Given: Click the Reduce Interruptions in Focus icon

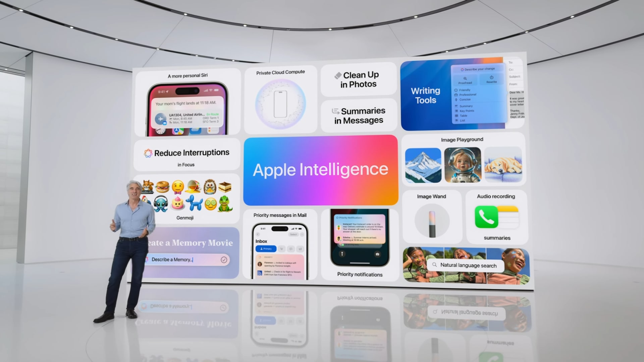Looking at the screenshot, I should 148,152.
